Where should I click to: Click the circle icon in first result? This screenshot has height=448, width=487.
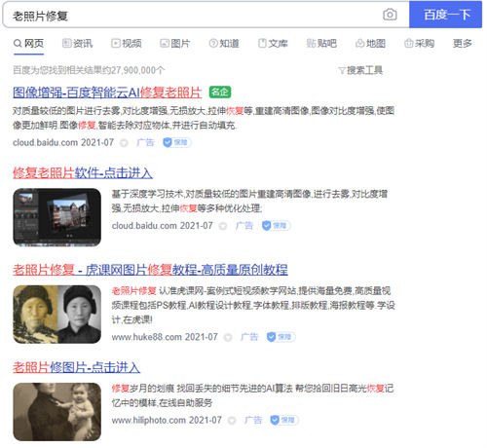pyautogui.click(x=124, y=143)
